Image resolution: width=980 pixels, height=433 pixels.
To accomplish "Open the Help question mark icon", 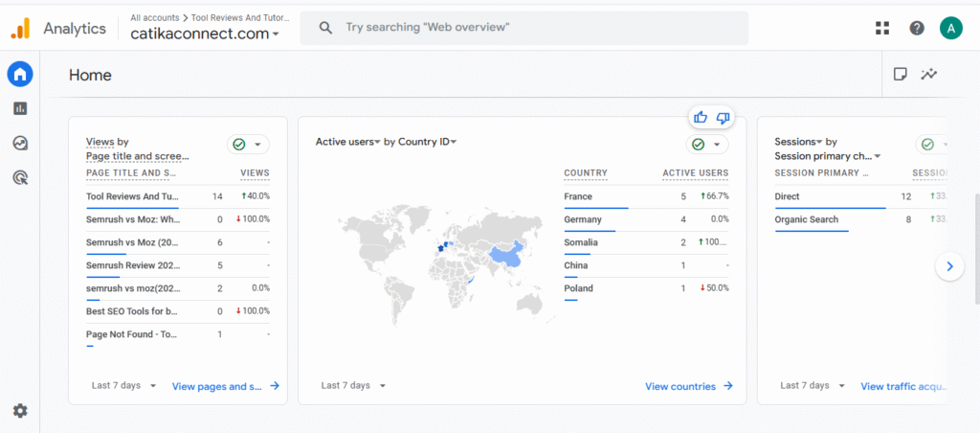I will tap(917, 28).
